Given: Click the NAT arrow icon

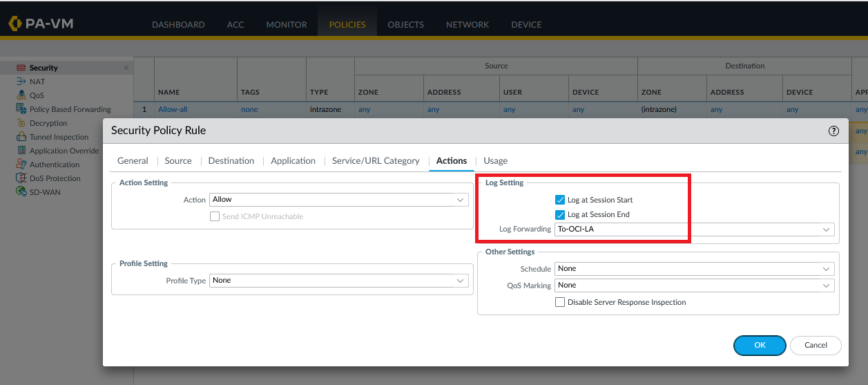Looking at the screenshot, I should click(21, 82).
